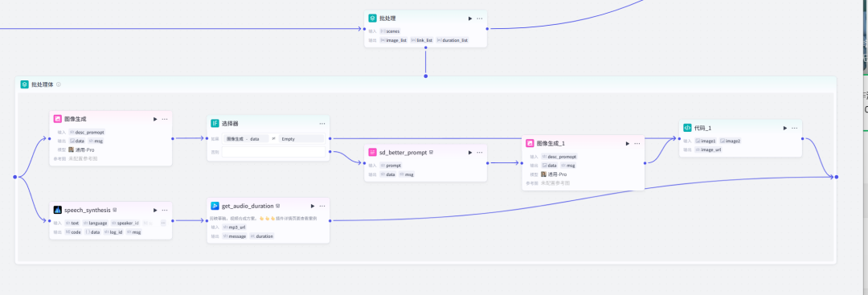Click the 批处理 node teal icon
This screenshot has width=868, height=295.
[x=373, y=18]
